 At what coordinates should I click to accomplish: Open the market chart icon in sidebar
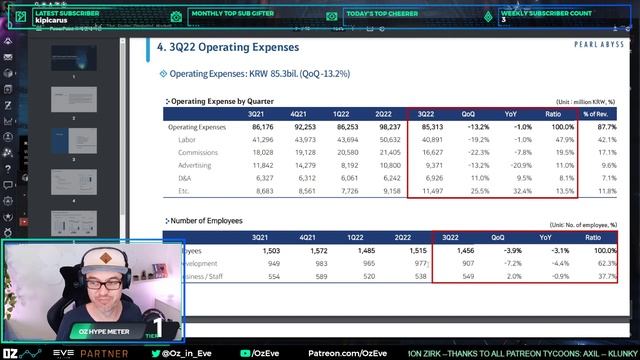pyautogui.click(x=8, y=121)
